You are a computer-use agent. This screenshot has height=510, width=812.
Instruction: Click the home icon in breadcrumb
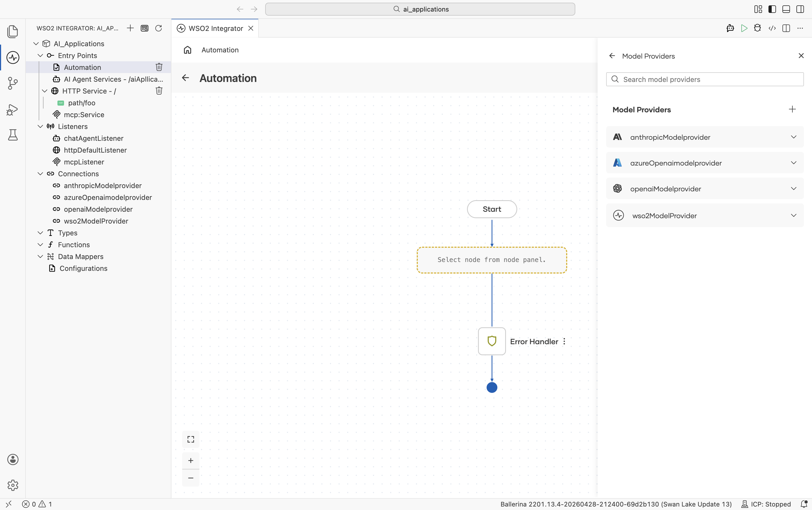(188, 50)
